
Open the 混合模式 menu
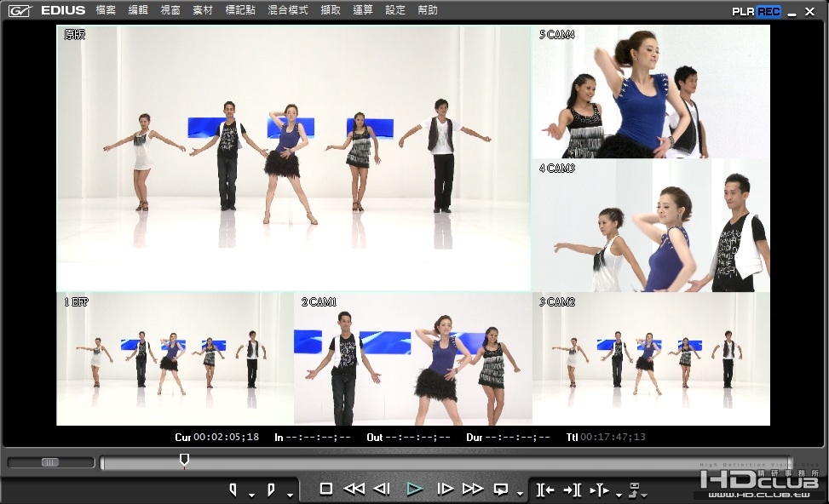point(288,10)
